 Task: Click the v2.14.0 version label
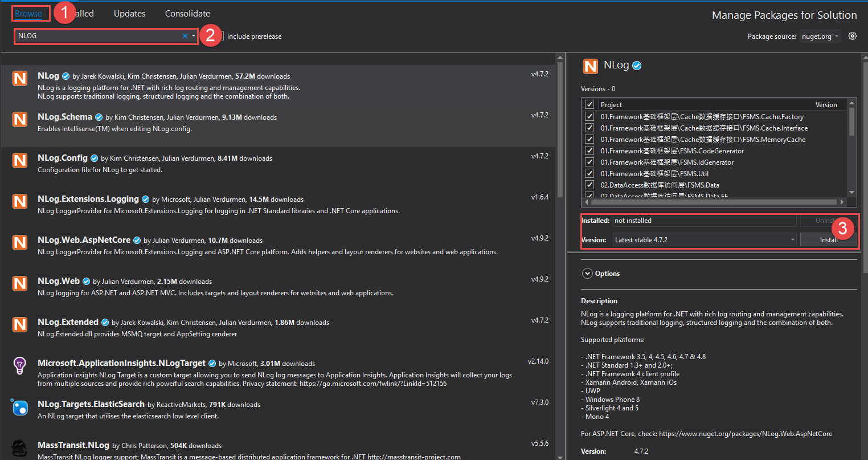pyautogui.click(x=538, y=361)
